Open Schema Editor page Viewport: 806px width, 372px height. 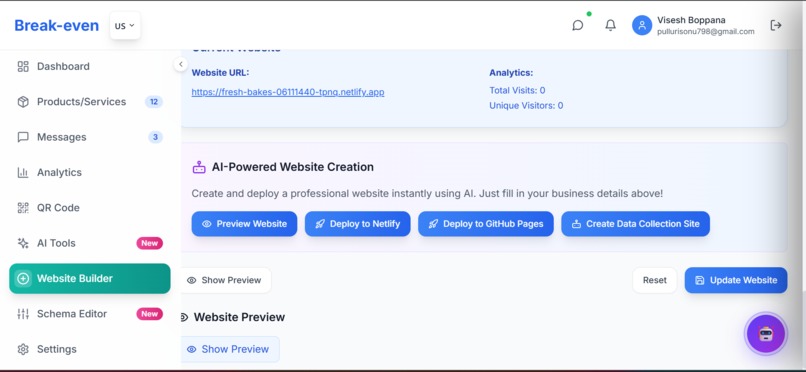(x=90, y=314)
